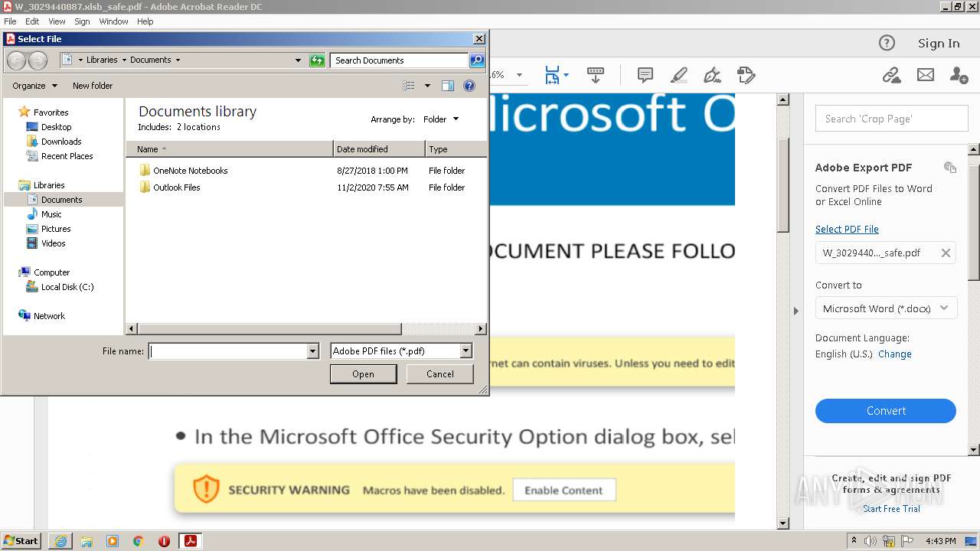The height and width of the screenshot is (551, 980).
Task: Open Internet Explorer from taskbar
Action: click(60, 541)
